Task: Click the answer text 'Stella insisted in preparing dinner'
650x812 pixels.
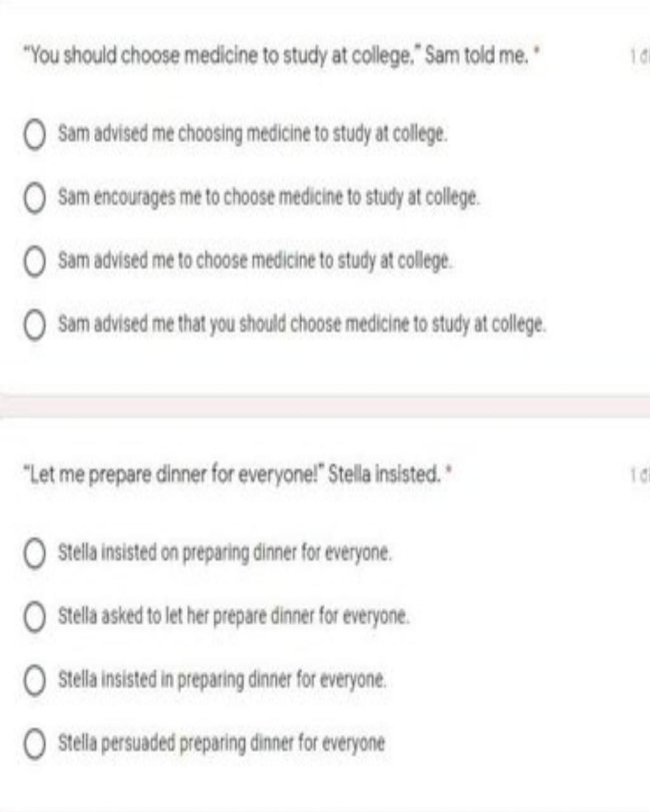Action: click(x=222, y=680)
